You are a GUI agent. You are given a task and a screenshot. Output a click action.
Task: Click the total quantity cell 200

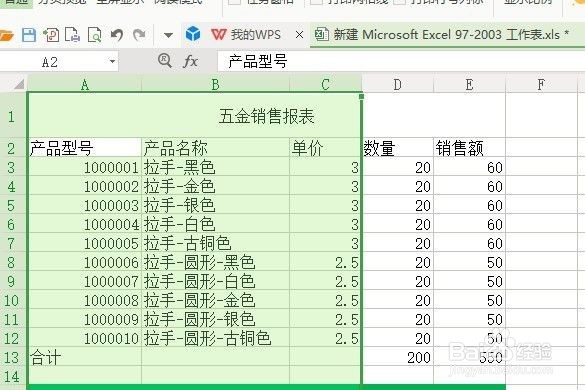tap(397, 357)
